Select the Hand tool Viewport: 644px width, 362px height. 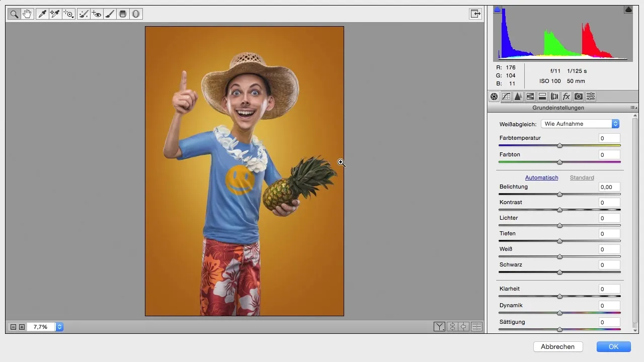(27, 14)
